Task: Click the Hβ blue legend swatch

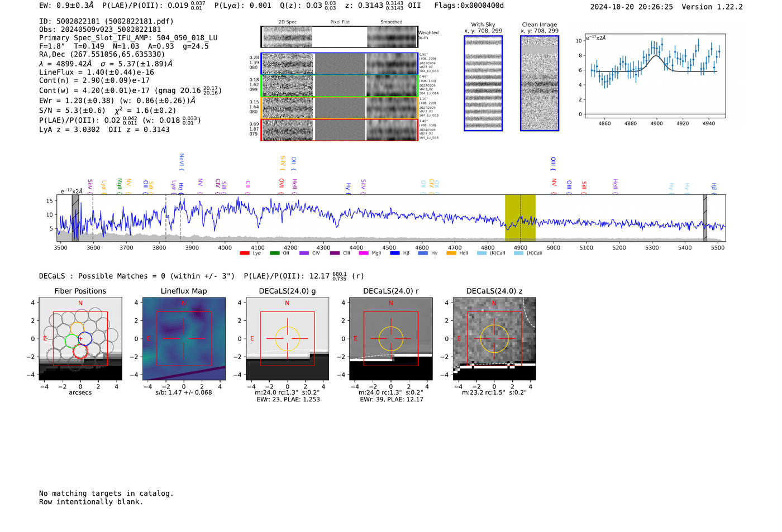Action: [x=395, y=253]
